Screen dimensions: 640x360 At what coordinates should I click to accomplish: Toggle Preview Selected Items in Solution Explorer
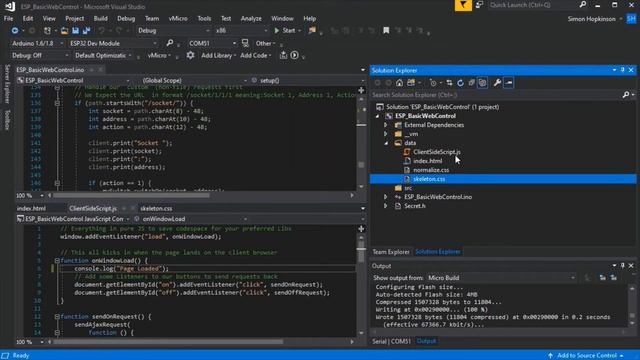(509, 83)
